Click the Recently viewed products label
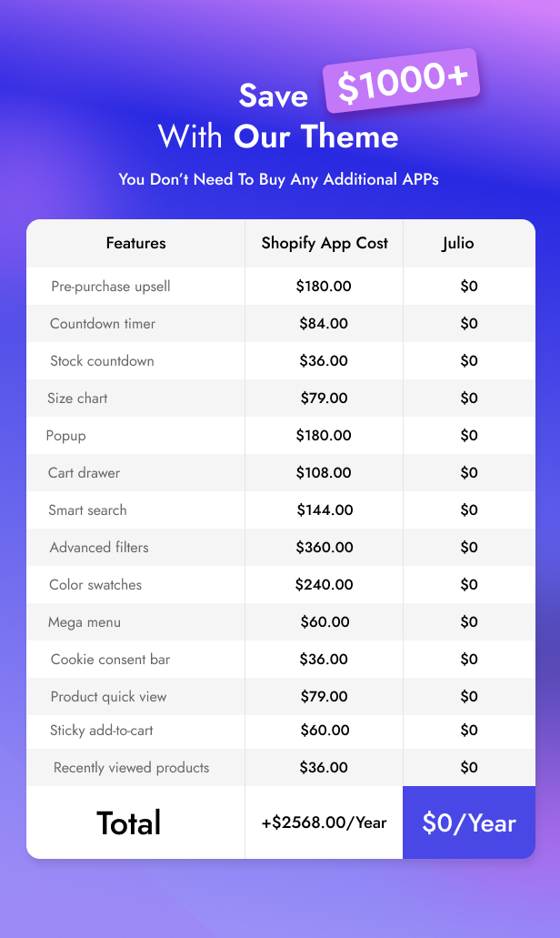The height and width of the screenshot is (938, 560). [131, 768]
